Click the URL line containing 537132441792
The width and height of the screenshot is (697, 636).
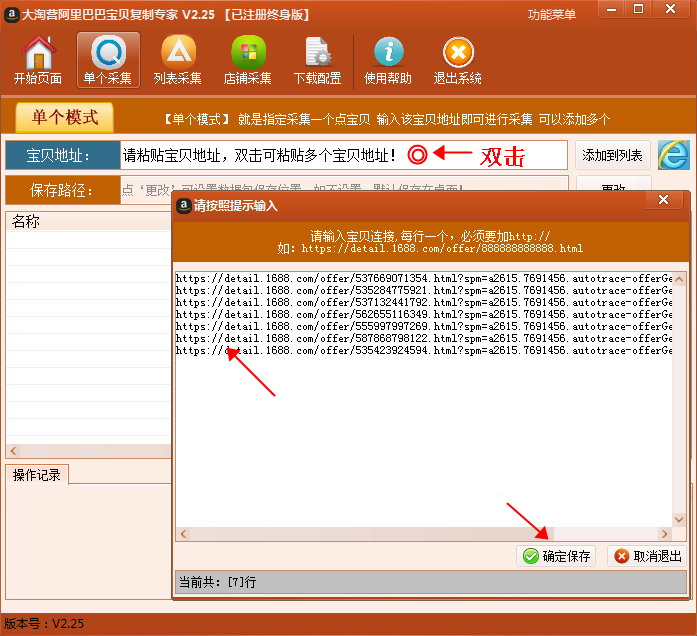(424, 302)
